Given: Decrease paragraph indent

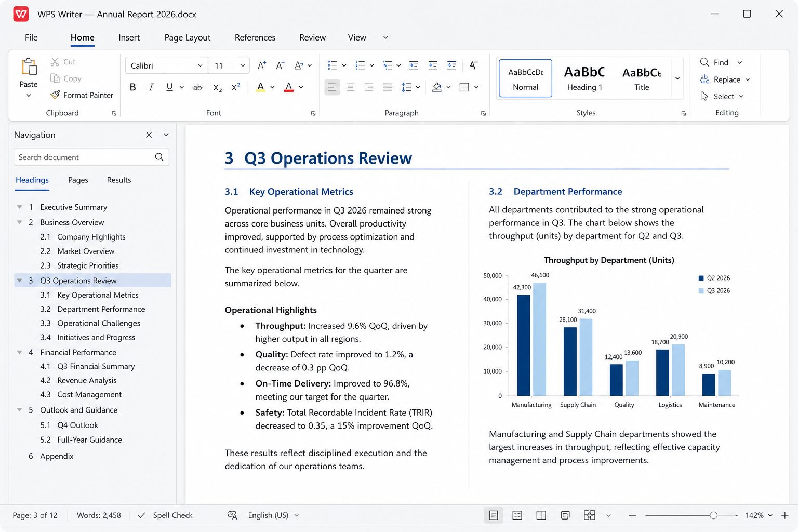Looking at the screenshot, I should (414, 65).
